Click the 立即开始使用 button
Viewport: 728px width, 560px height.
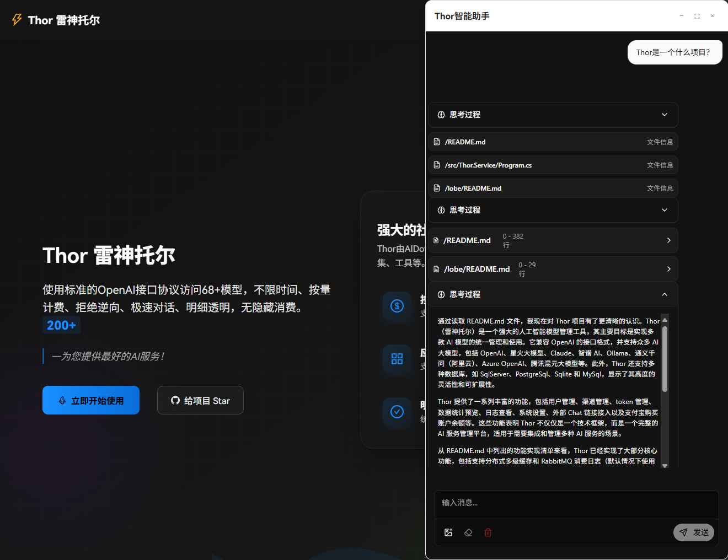[x=91, y=400]
